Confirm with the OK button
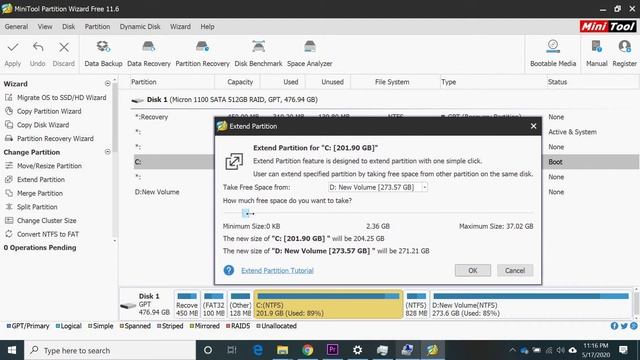 pyautogui.click(x=473, y=270)
